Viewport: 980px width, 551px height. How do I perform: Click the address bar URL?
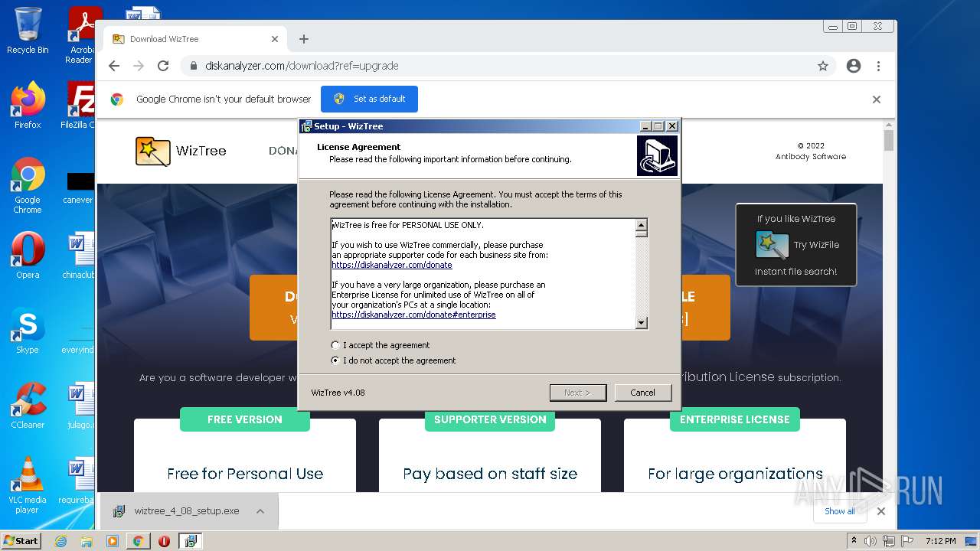(302, 66)
